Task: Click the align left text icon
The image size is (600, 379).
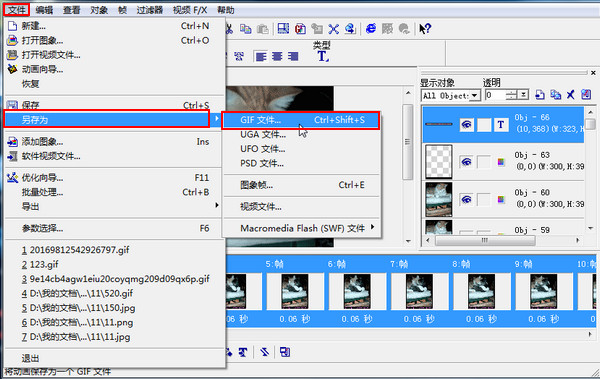Action: [261, 57]
